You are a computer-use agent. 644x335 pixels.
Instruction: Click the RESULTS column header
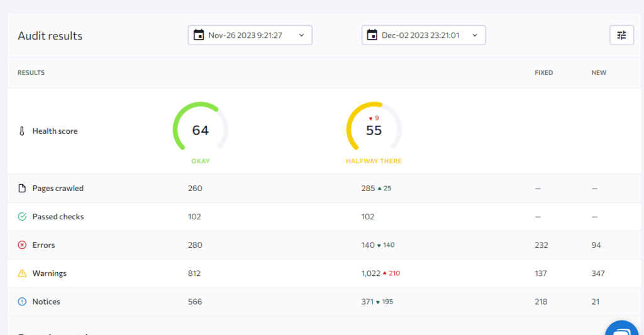point(31,73)
